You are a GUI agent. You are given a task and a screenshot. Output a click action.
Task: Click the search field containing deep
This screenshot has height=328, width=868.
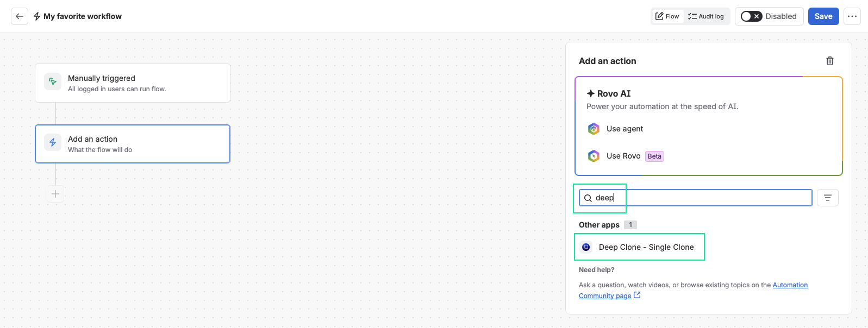point(696,198)
